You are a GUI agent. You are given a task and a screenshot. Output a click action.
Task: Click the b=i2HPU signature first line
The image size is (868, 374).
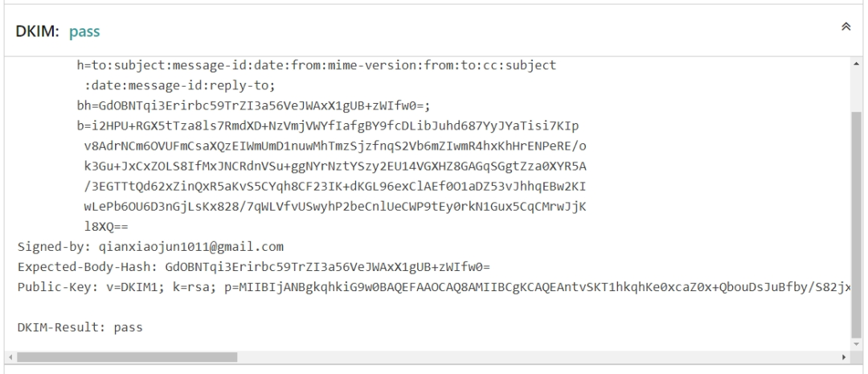(328, 125)
